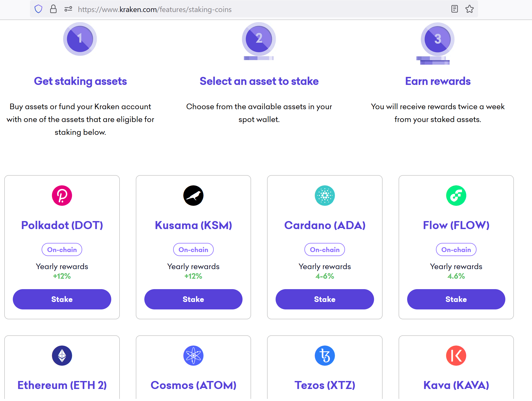Click the Polkadot (DOT) coin icon
This screenshot has width=532, height=401.
62,195
